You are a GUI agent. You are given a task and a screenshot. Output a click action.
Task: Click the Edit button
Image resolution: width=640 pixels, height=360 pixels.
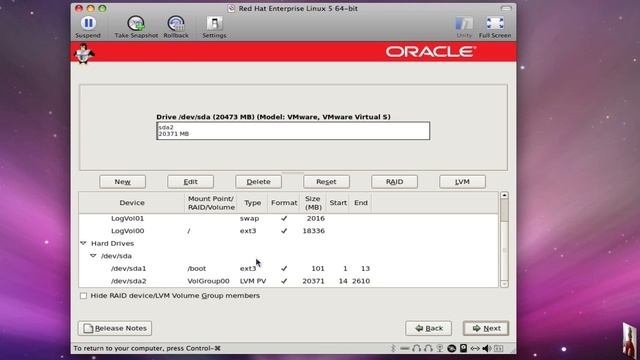[x=190, y=182]
